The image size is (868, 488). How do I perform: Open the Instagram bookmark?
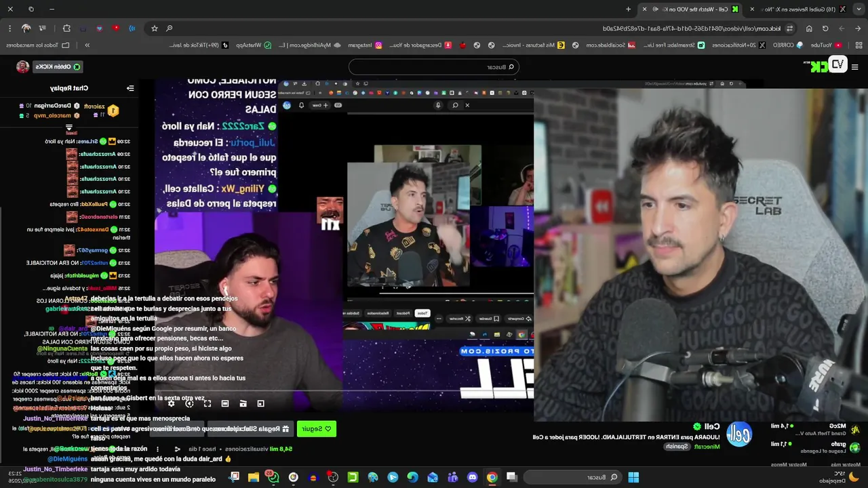[366, 45]
